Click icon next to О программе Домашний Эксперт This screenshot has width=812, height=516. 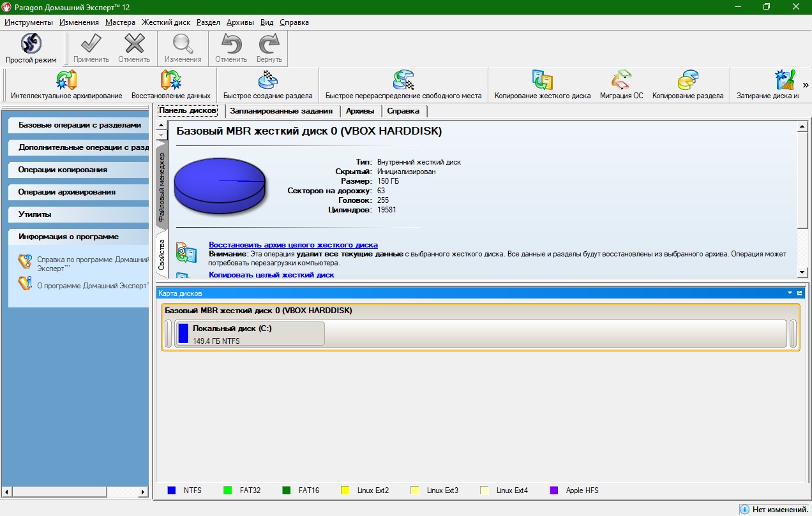click(x=25, y=283)
